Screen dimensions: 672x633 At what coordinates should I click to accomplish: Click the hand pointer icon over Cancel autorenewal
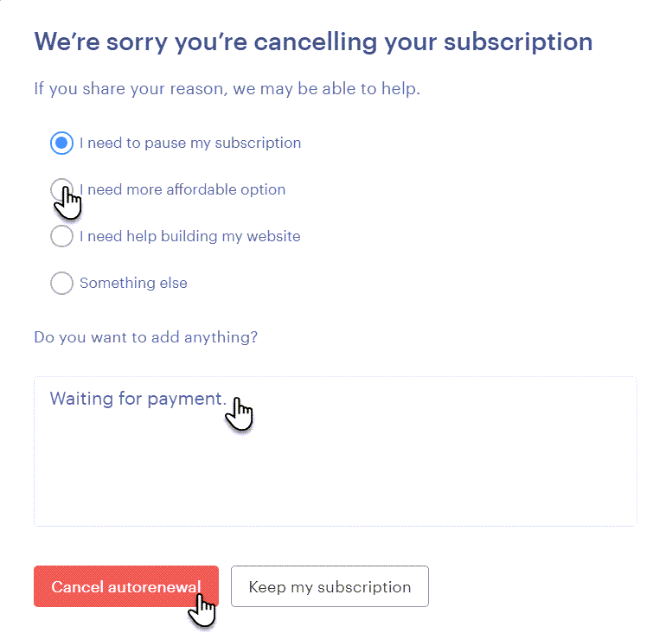(x=202, y=608)
